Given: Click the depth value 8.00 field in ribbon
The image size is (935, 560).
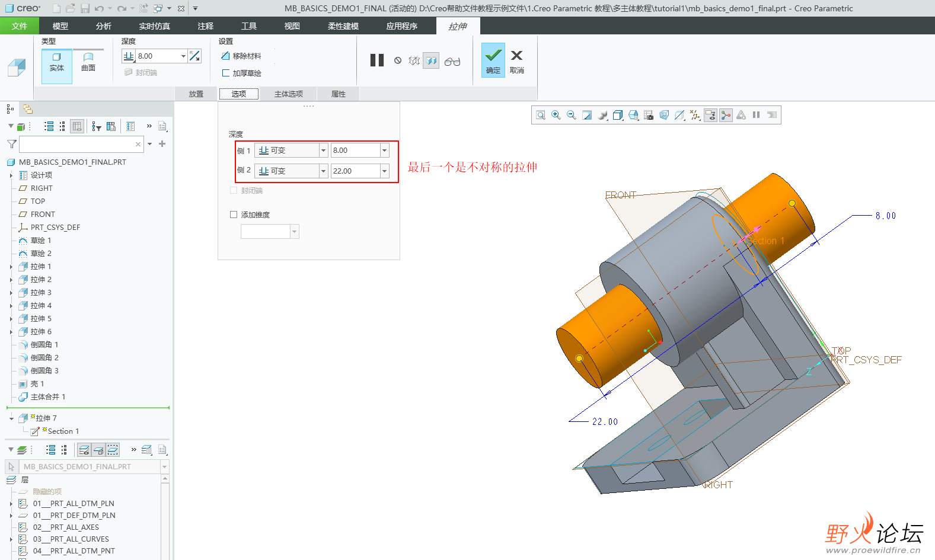Looking at the screenshot, I should pyautogui.click(x=158, y=56).
